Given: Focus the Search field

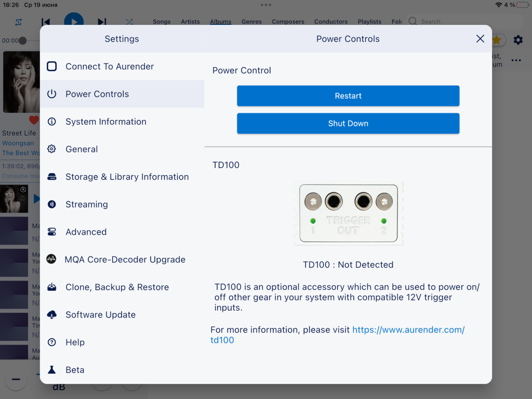Looking at the screenshot, I should [464, 21].
